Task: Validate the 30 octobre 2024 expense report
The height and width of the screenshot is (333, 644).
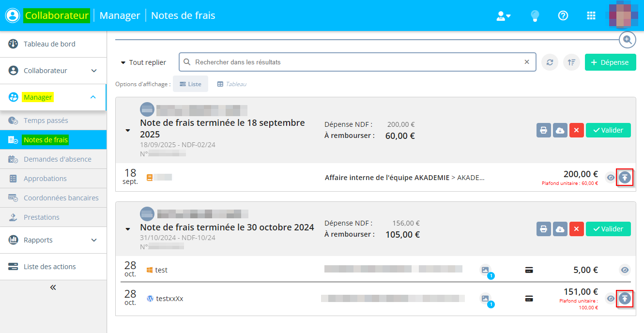Action: pos(608,229)
